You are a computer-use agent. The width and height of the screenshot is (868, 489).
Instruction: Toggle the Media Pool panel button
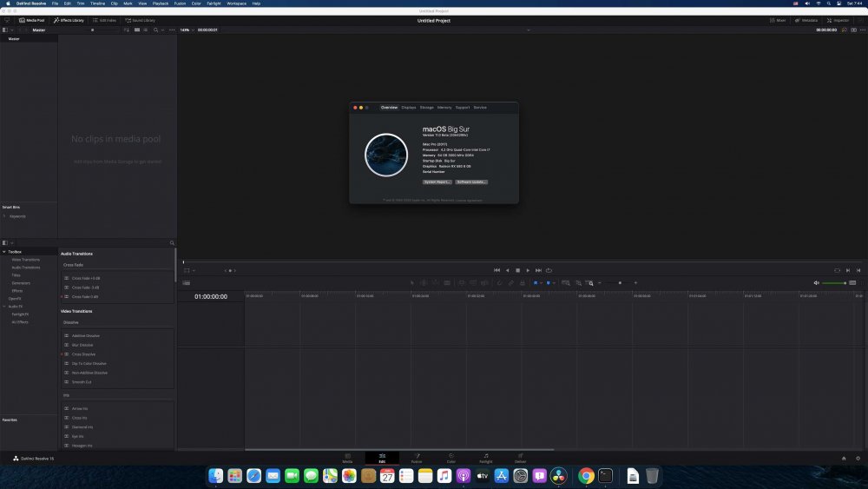pos(31,20)
